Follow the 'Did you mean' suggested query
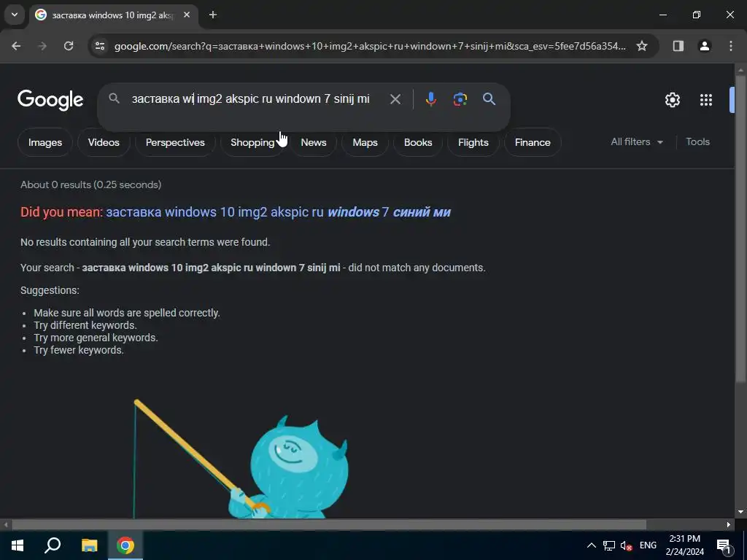747x560 pixels. pyautogui.click(x=278, y=212)
